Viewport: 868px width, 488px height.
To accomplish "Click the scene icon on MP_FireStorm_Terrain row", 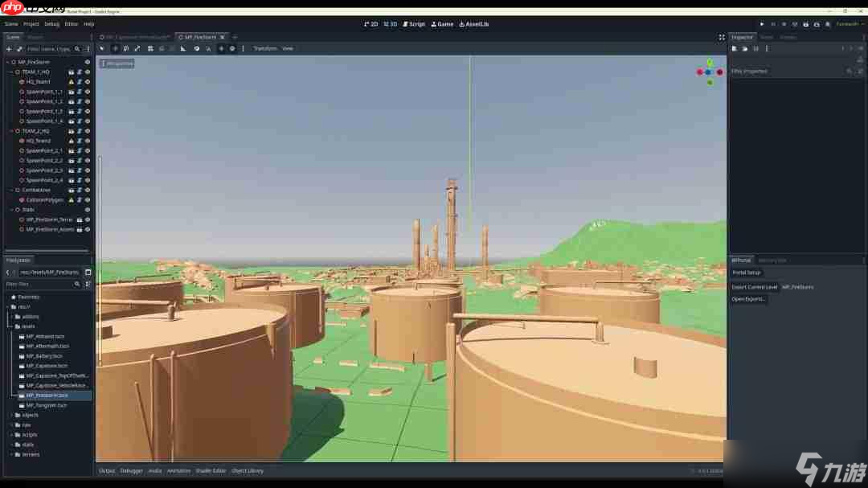I will pos(79,220).
